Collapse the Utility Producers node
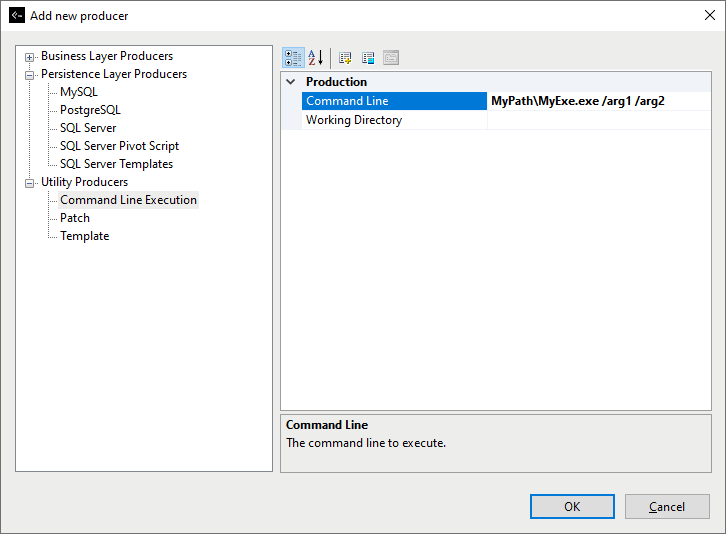The image size is (726, 534). tap(30, 183)
